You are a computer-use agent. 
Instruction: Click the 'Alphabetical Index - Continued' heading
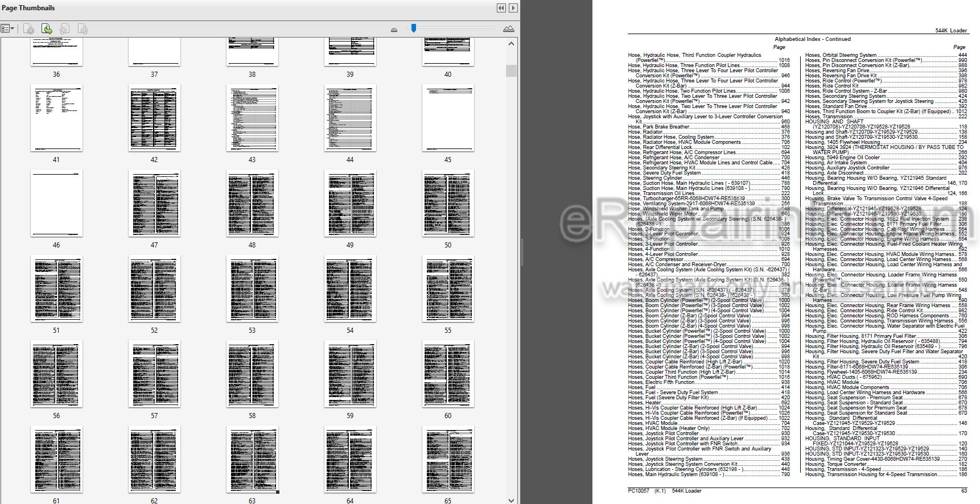pyautogui.click(x=813, y=39)
